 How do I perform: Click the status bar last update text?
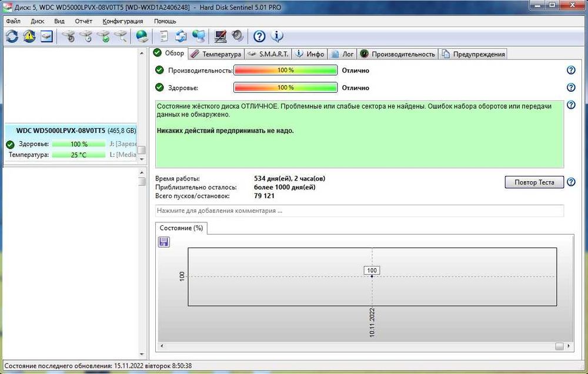[98, 366]
